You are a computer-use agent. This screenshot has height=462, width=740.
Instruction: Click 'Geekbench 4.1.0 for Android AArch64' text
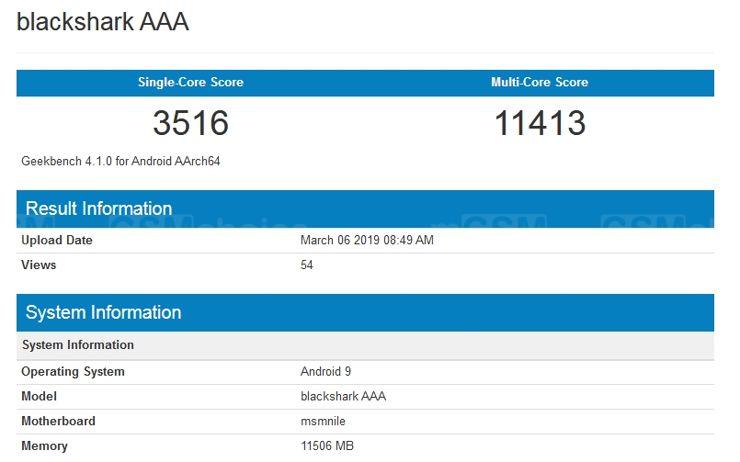[121, 161]
